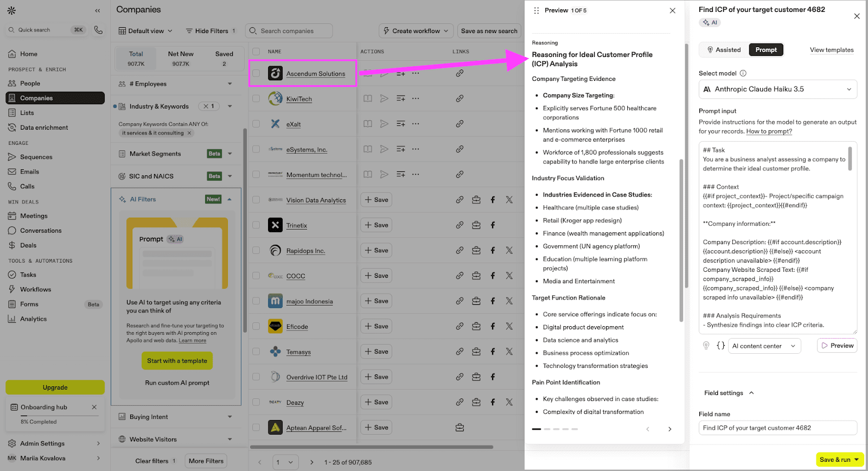Toggle the select-all checkbox in the table header
The image size is (868, 471).
[256, 52]
